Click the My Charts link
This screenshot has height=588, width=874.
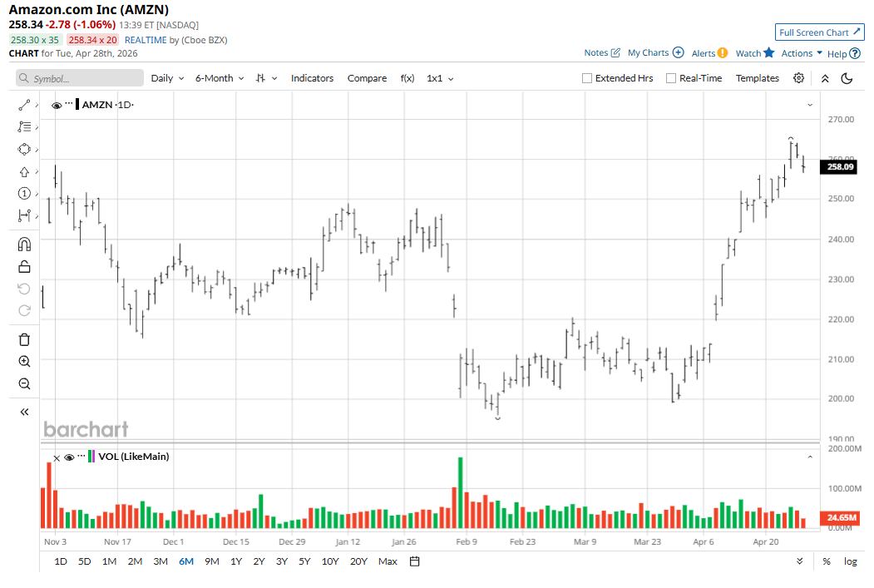648,52
